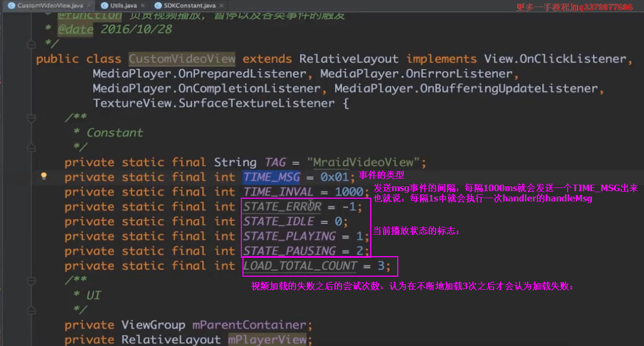This screenshot has width=644, height=346.
Task: Click the highlighted TIME_MSG constant
Action: tap(272, 177)
